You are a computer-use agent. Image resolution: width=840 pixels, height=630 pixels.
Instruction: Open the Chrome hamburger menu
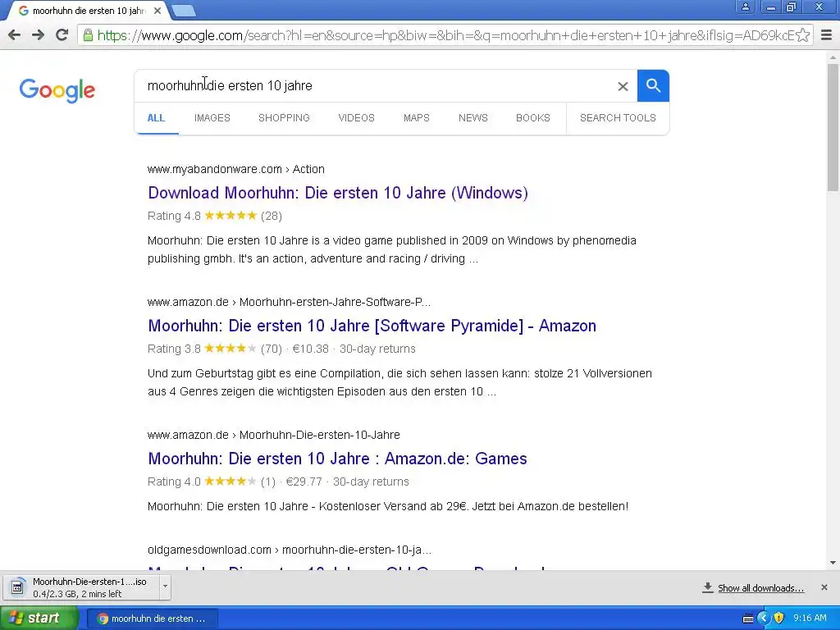tap(827, 35)
